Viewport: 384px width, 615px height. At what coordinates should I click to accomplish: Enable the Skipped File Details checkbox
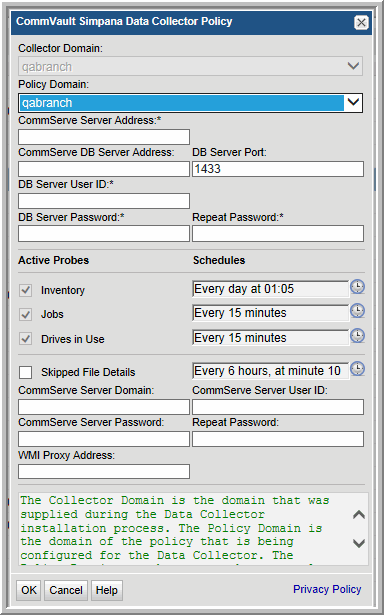point(25,372)
